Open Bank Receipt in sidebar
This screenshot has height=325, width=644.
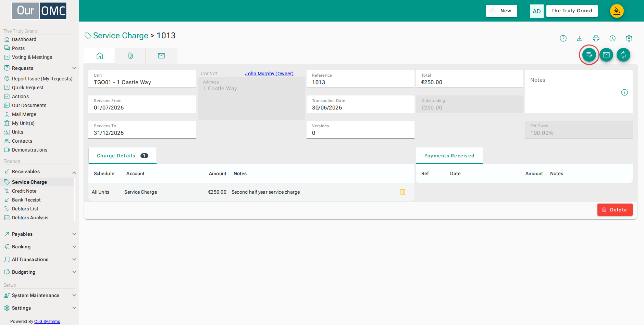[26, 200]
